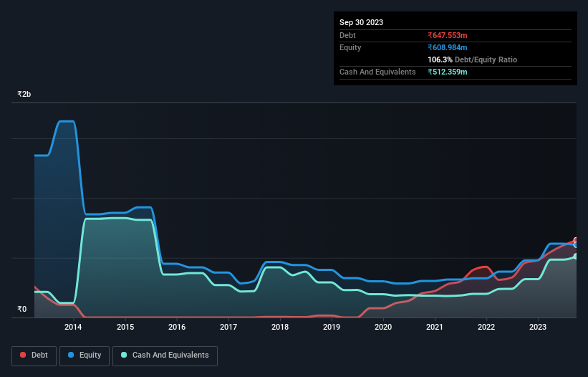The height and width of the screenshot is (377, 588).
Task: Click the 2021 x-axis label
Action: [x=435, y=327]
